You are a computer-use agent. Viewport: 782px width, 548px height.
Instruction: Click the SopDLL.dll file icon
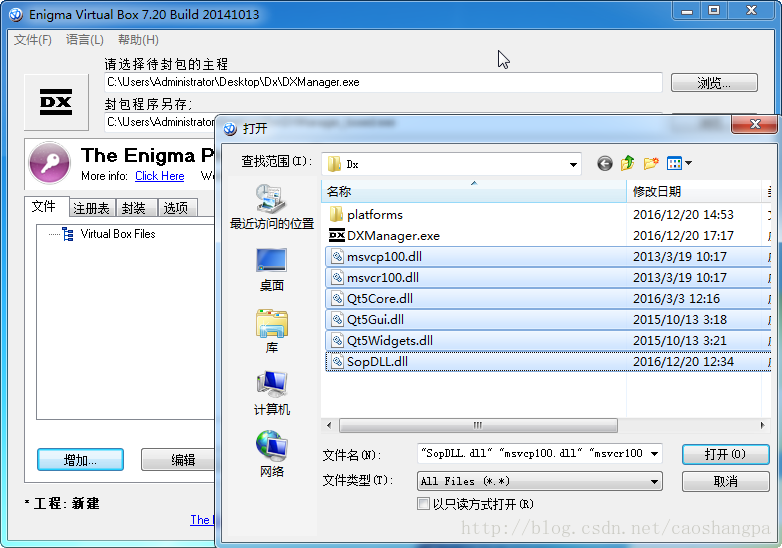point(338,361)
